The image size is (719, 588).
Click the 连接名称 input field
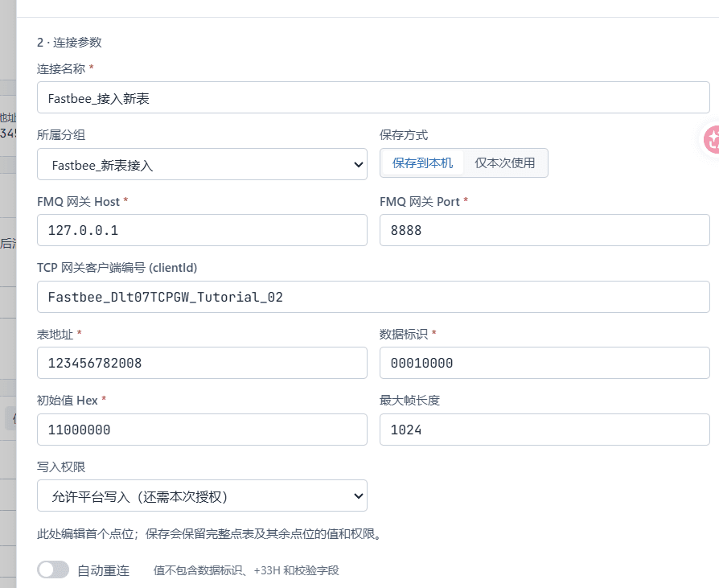tap(373, 97)
